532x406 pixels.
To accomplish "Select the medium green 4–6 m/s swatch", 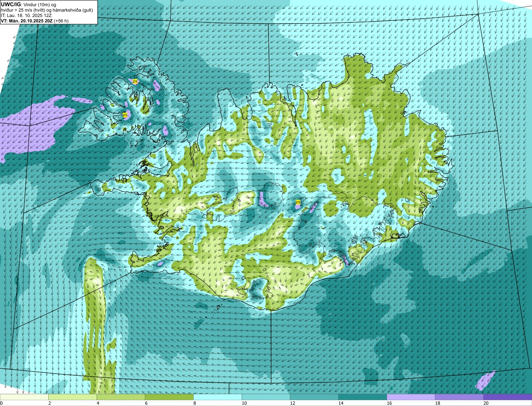I will click(121, 397).
